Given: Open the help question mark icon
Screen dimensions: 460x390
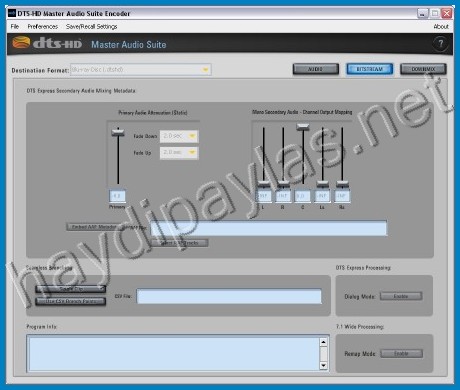Looking at the screenshot, I should (x=441, y=44).
